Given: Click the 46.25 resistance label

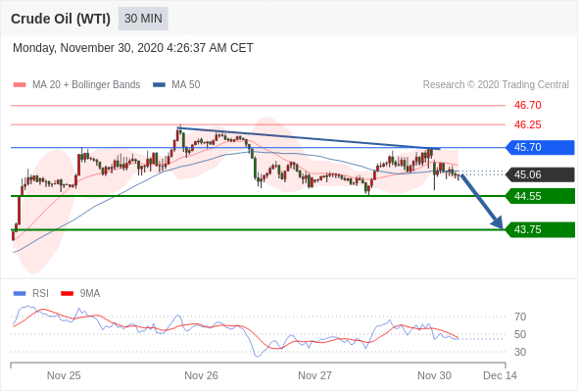Looking at the screenshot, I should coord(528,124).
